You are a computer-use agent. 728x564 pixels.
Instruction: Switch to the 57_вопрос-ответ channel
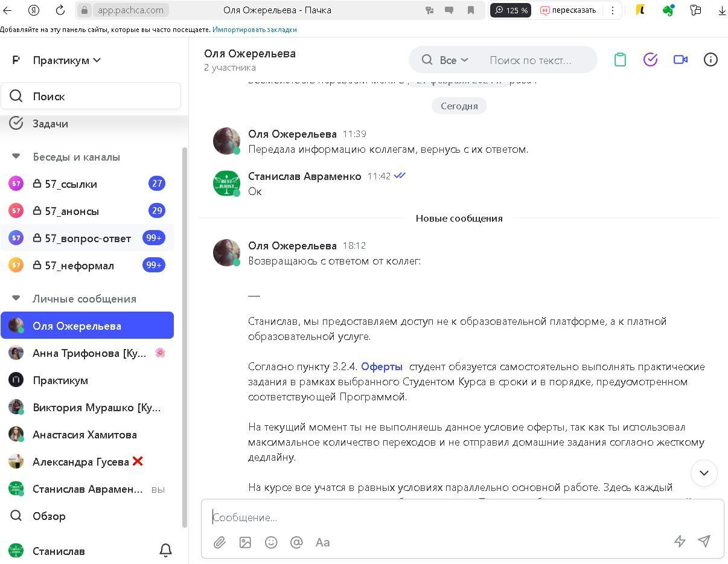click(x=88, y=238)
